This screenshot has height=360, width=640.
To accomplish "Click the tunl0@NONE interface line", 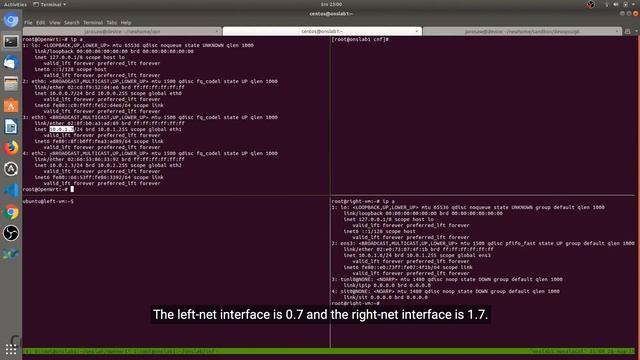I will 447,280.
